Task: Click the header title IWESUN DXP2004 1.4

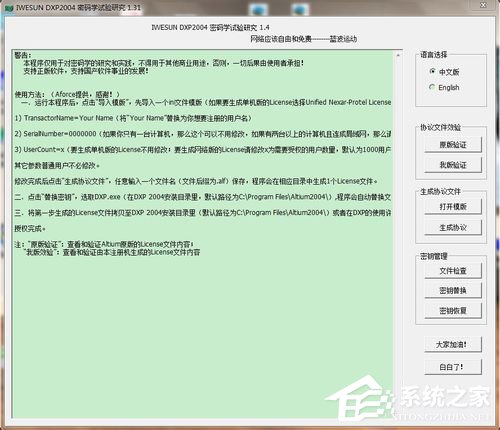Action: pyautogui.click(x=210, y=27)
